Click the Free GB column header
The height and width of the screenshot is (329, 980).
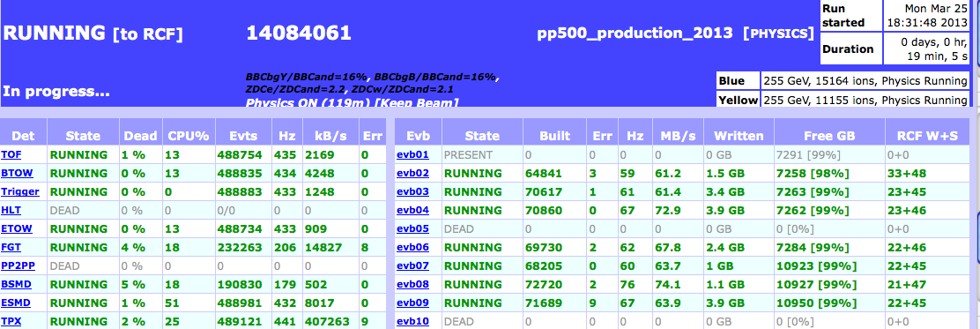(x=829, y=136)
